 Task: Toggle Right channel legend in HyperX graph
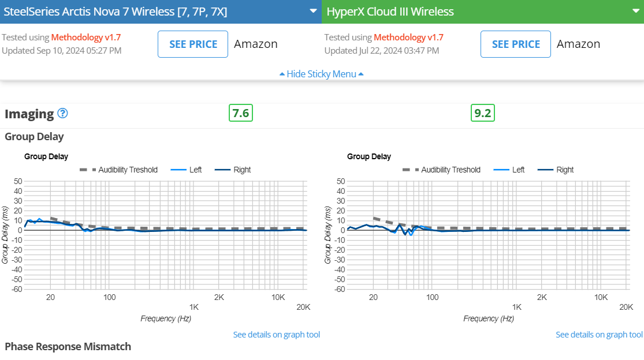tap(556, 170)
